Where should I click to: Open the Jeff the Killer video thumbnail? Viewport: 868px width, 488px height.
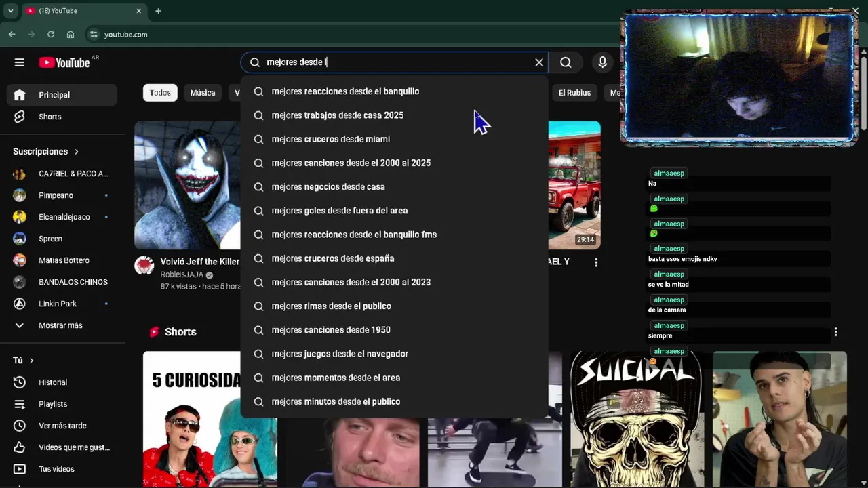coord(187,185)
